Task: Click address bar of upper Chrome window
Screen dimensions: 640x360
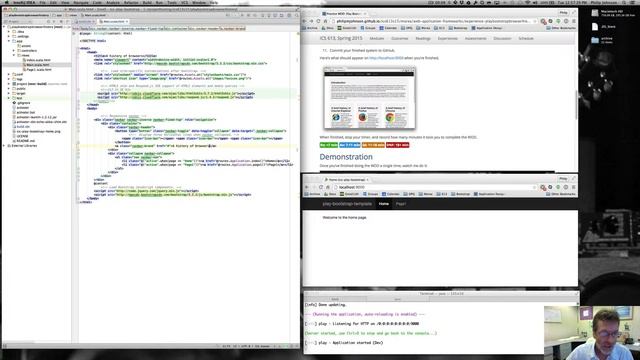Action: (433, 21)
